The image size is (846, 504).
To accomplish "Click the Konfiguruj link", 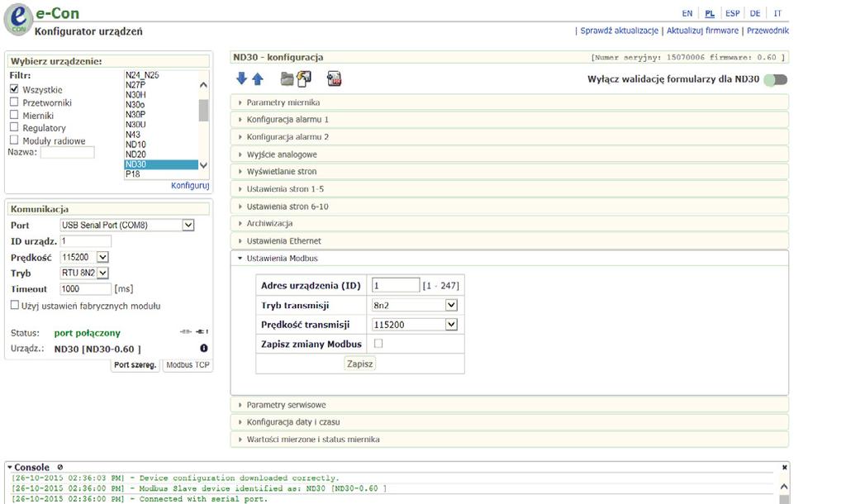I will point(190,185).
